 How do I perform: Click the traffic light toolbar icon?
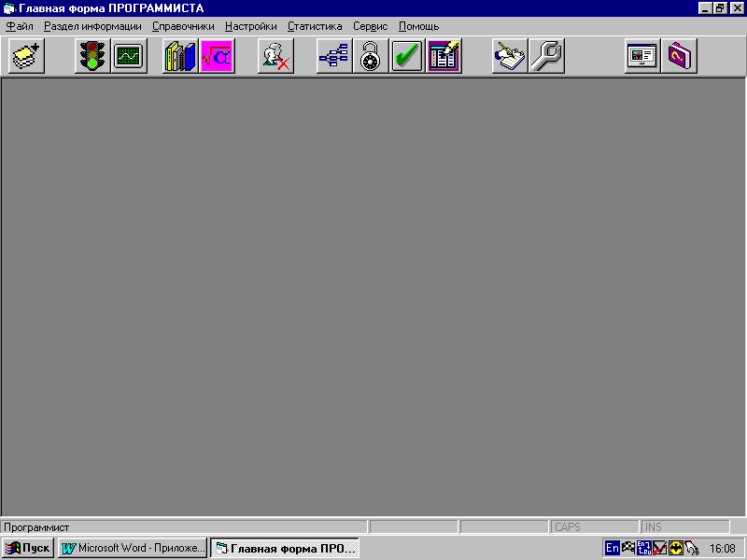[x=92, y=56]
